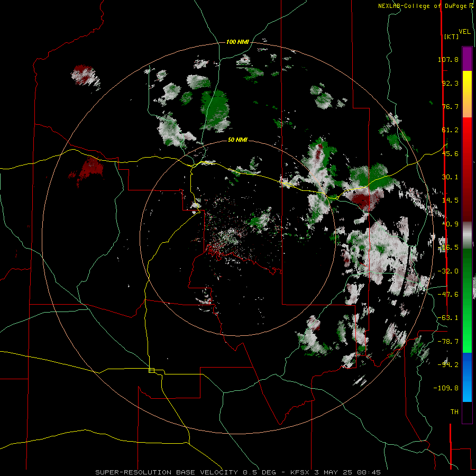Click the red segment of velocity color bar
476x476 pixels.
tap(467, 169)
